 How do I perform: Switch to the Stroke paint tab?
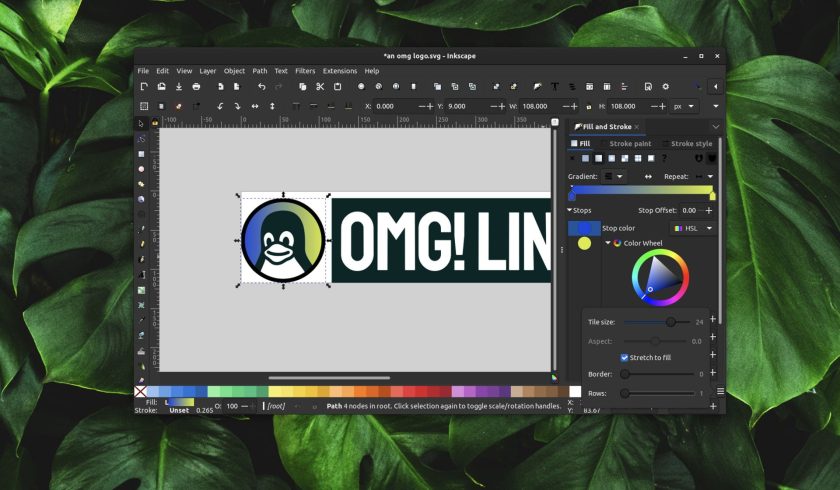click(630, 144)
